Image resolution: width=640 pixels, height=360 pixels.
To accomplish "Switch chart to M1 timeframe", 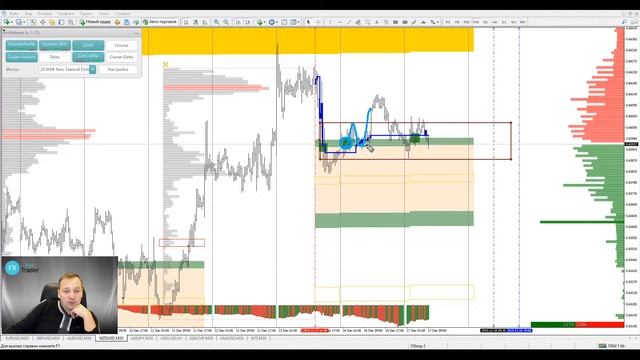I will tap(448, 22).
